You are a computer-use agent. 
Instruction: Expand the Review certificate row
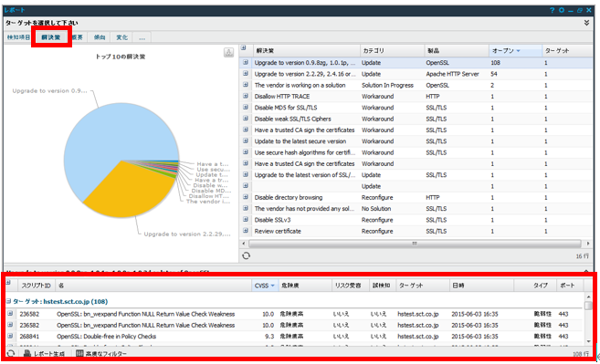(246, 231)
